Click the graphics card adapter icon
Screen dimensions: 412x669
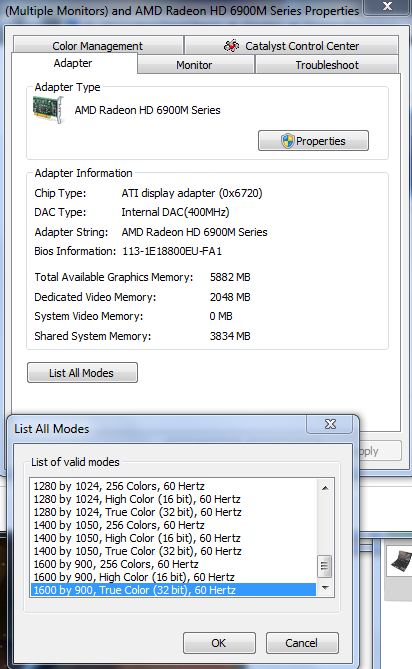click(48, 110)
